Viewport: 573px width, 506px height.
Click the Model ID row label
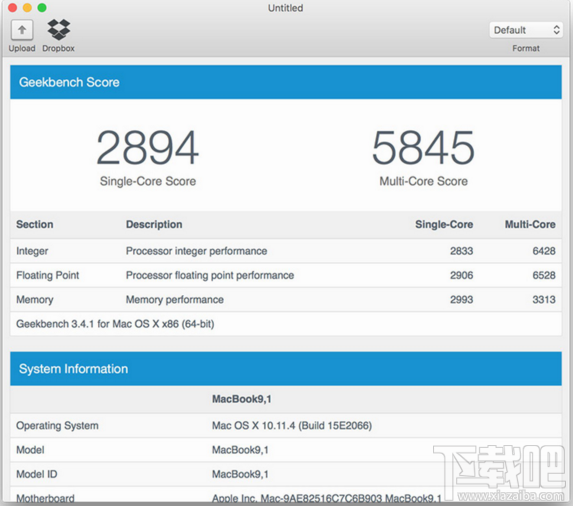pos(37,474)
